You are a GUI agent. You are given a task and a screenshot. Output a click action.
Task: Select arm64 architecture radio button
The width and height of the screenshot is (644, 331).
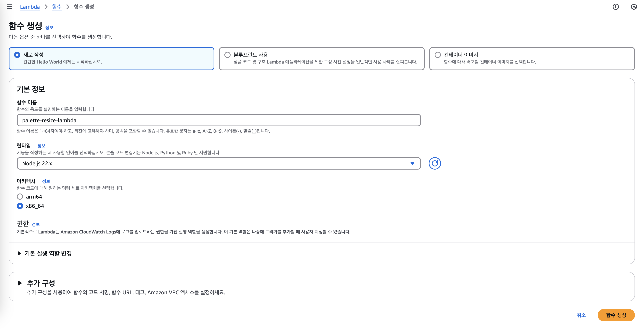(x=20, y=197)
